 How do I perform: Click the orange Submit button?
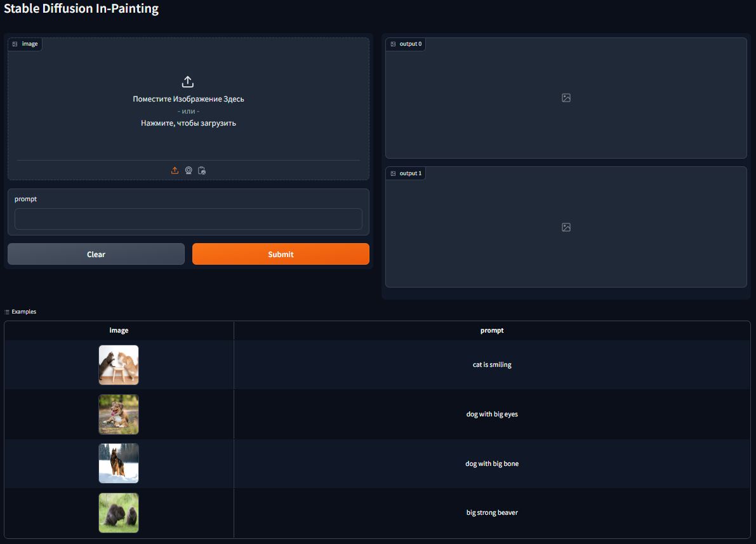pyautogui.click(x=281, y=254)
